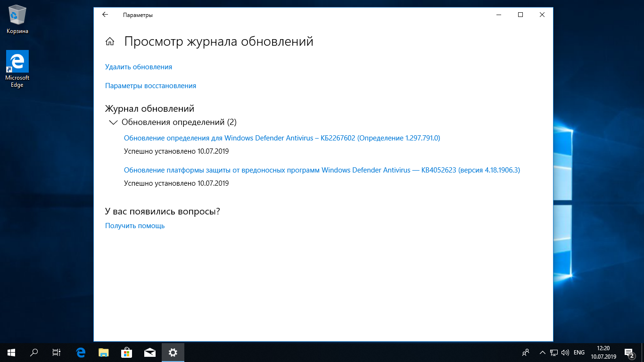This screenshot has height=362, width=644.
Task: Open File Explorer from the taskbar
Action: (103, 352)
